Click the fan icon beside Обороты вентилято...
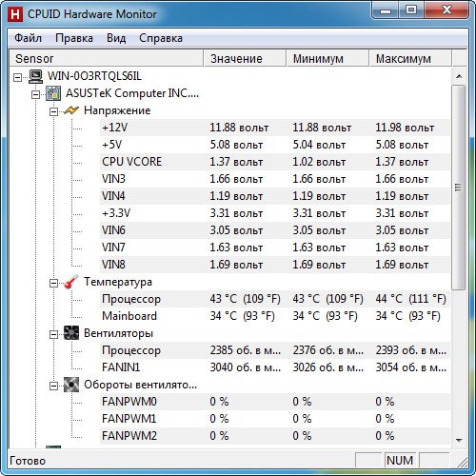The width and height of the screenshot is (476, 476). [71, 385]
